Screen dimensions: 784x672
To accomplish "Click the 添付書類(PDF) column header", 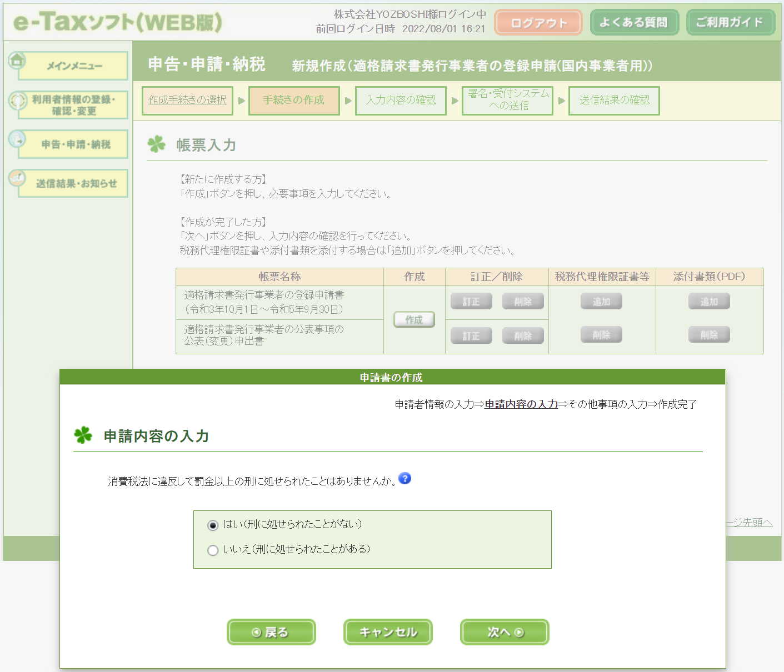I will pyautogui.click(x=710, y=277).
